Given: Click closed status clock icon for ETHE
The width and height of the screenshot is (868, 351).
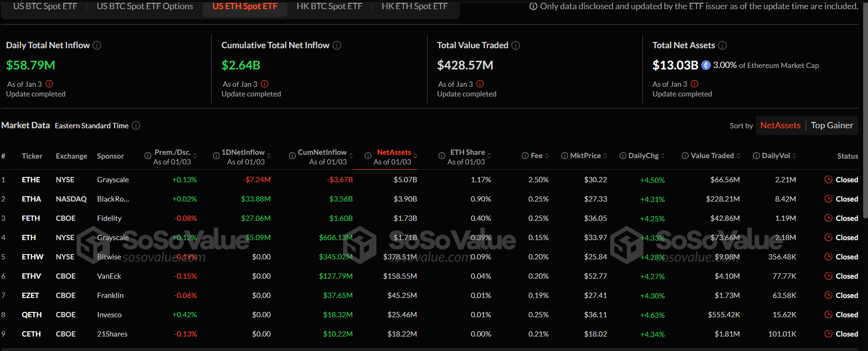Looking at the screenshot, I should pyautogui.click(x=828, y=179).
